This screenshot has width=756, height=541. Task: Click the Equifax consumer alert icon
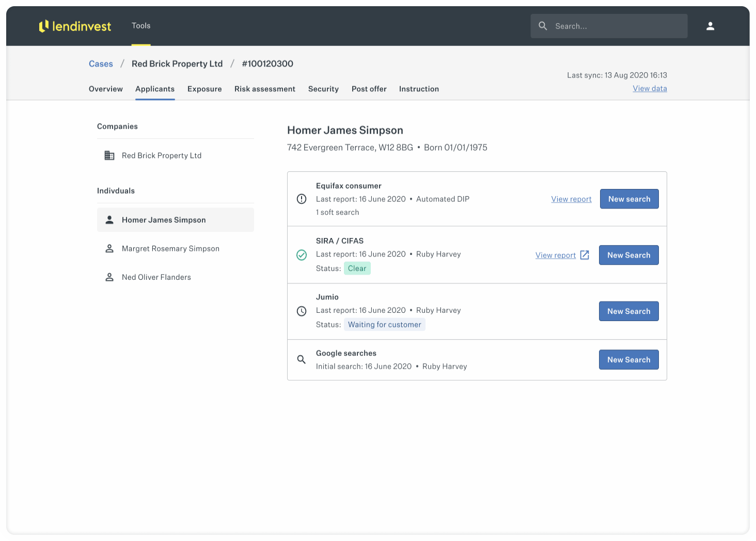pos(302,199)
